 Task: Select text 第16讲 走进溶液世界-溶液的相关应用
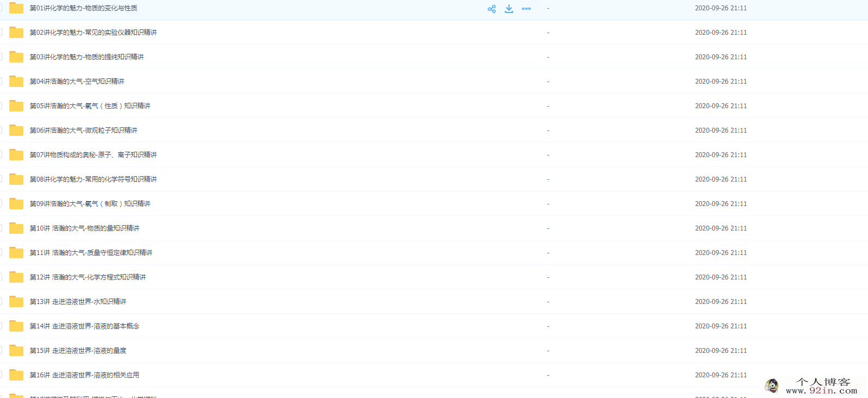point(84,375)
